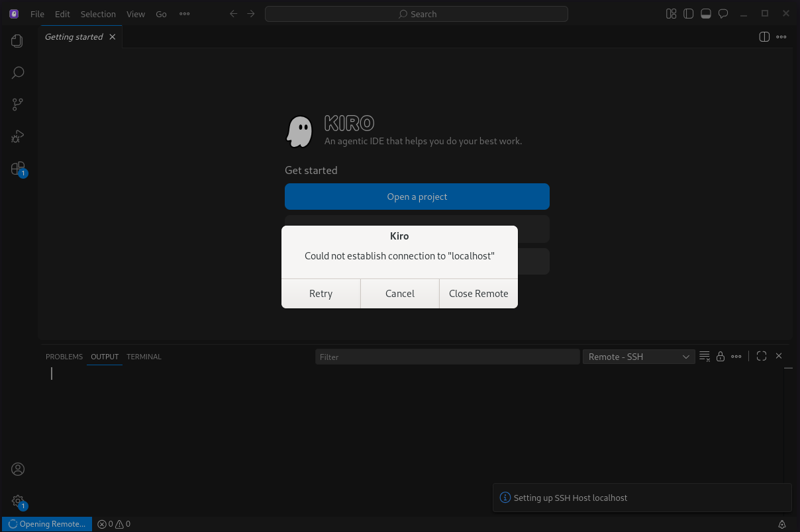Open the Explorer view in activity bar

(18, 41)
